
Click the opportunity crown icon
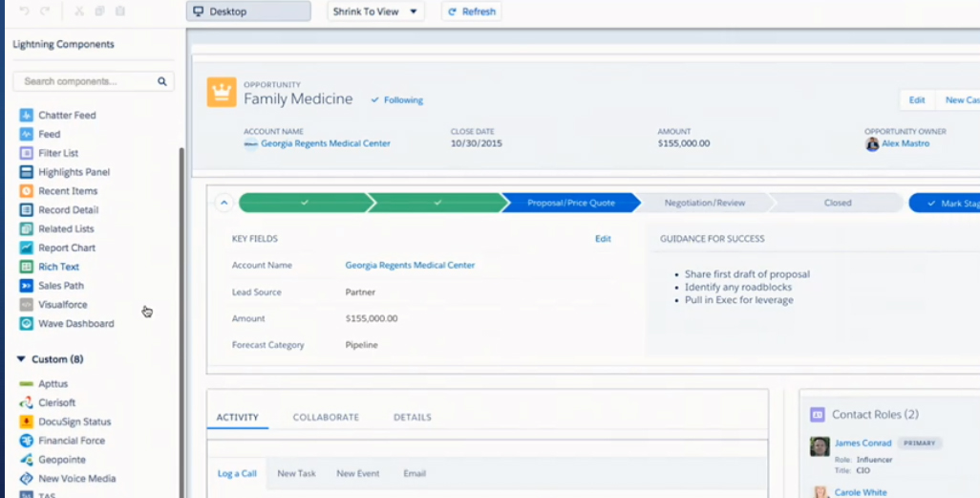[222, 92]
